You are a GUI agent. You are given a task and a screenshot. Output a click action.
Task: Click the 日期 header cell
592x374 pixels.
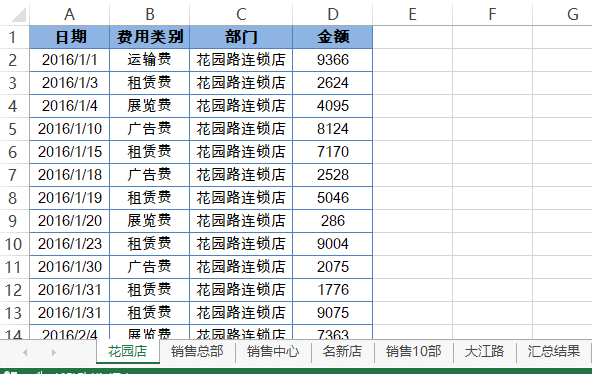(x=69, y=37)
